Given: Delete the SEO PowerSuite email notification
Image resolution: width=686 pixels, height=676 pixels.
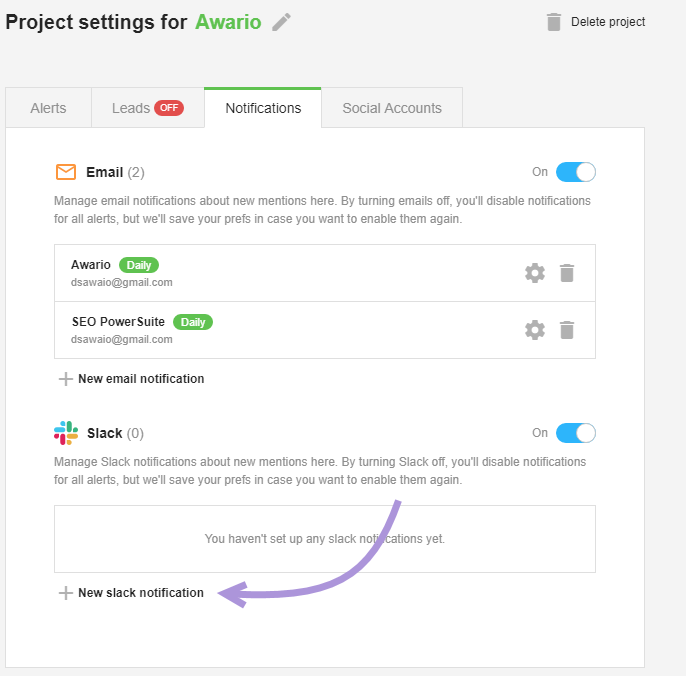Looking at the screenshot, I should click(567, 330).
